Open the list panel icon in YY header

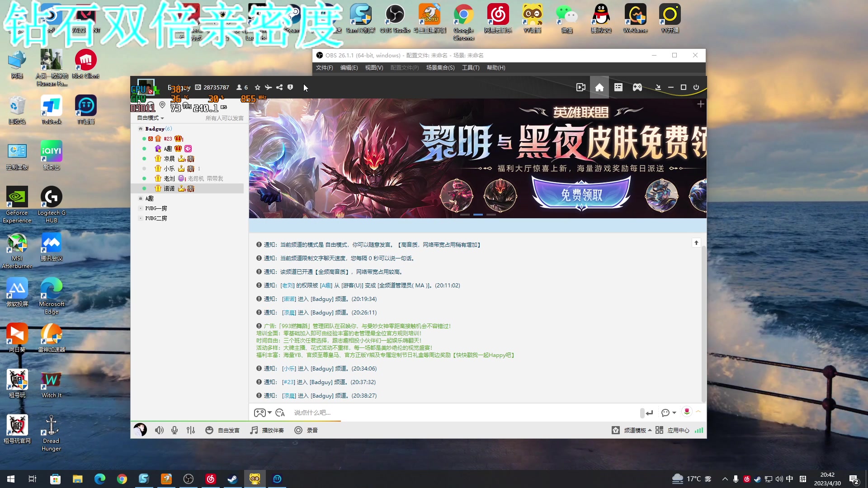coord(618,87)
